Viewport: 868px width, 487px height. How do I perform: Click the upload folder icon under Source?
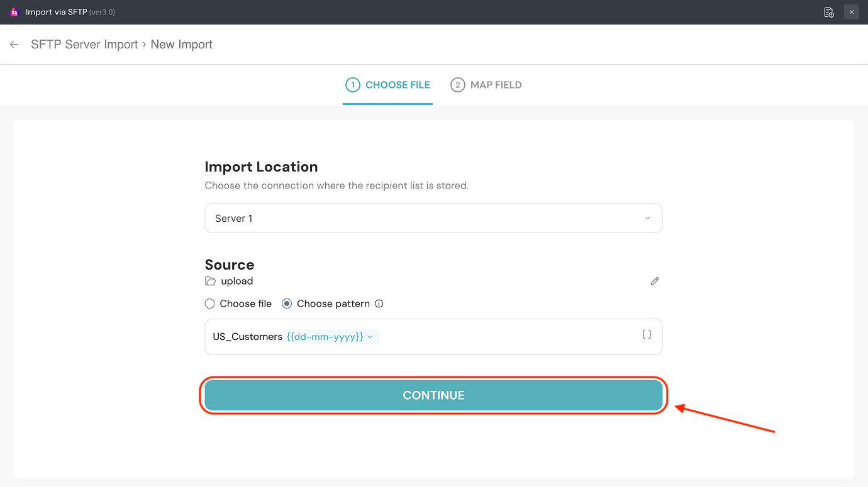211,281
